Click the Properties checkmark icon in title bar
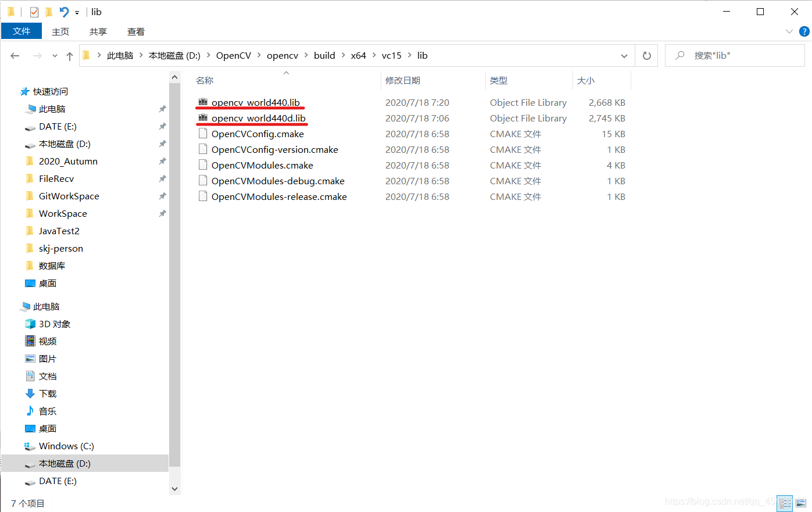The image size is (812, 512). pos(34,12)
